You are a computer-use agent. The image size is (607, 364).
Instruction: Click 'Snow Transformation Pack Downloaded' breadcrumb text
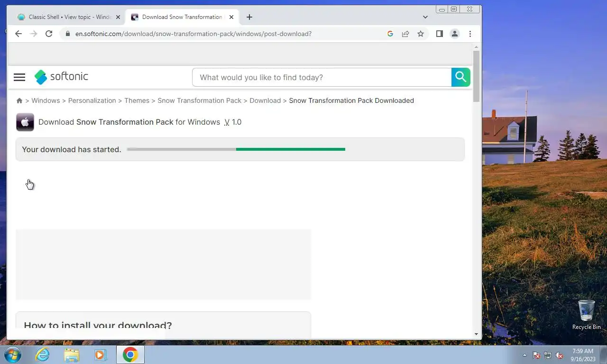(x=351, y=100)
